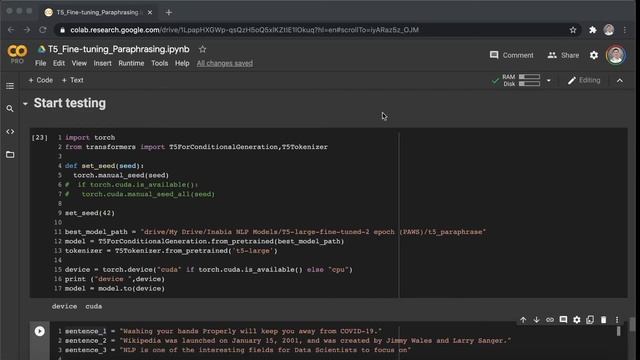Image resolution: width=640 pixels, height=360 pixels.
Task: Bookmark this page with the star icon
Action: click(x=573, y=30)
